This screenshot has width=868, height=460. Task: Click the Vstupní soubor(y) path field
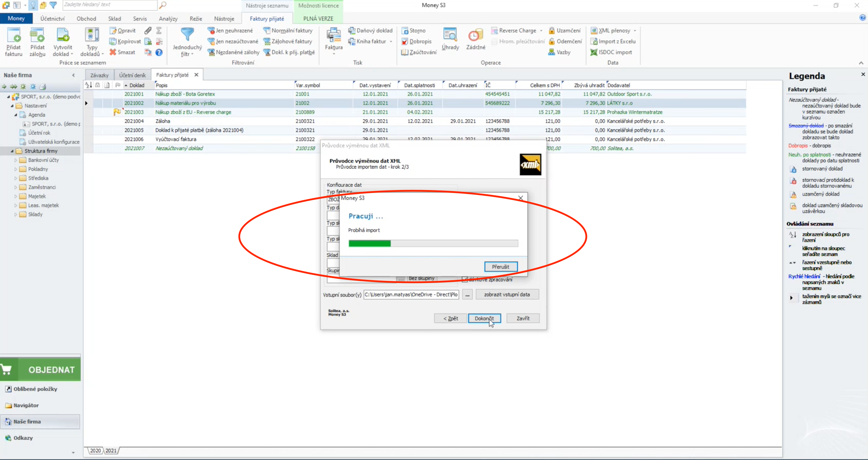411,294
